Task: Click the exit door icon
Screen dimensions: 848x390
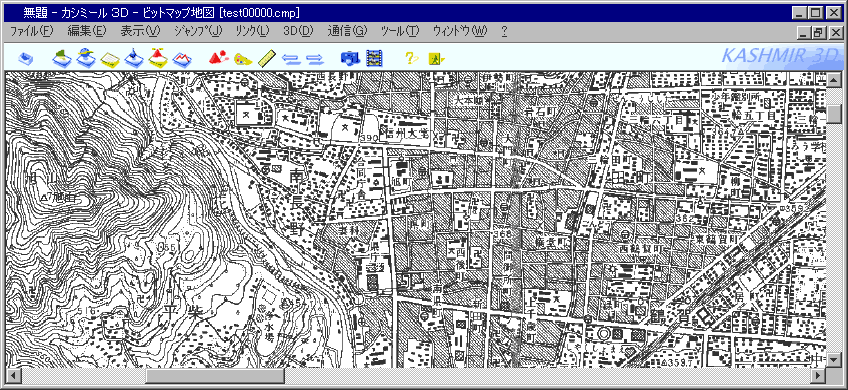Action: [436, 58]
